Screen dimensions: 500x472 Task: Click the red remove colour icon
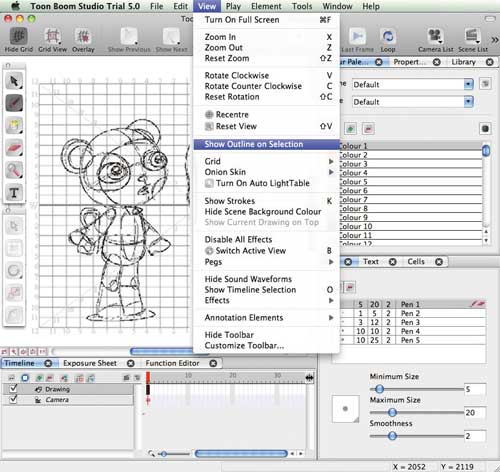click(x=368, y=129)
